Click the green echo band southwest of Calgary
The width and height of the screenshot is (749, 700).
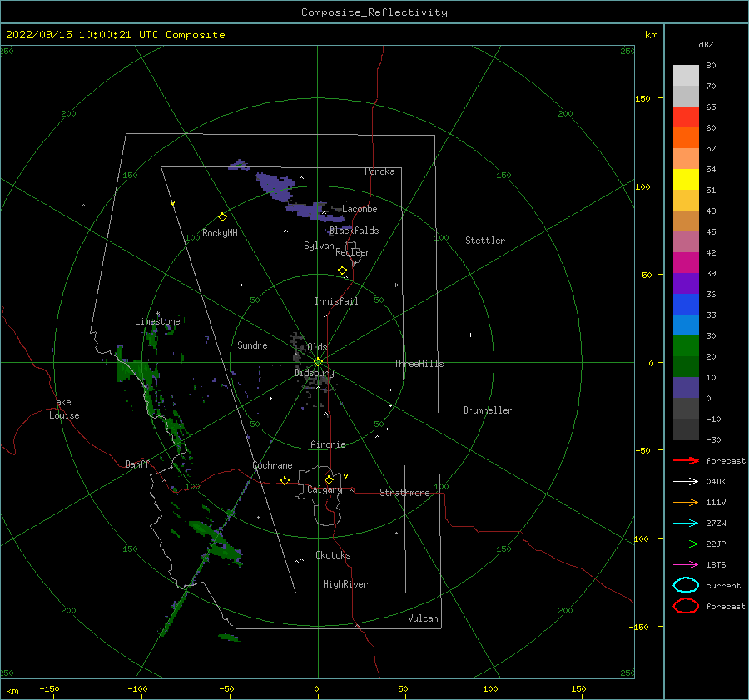pos(216,542)
